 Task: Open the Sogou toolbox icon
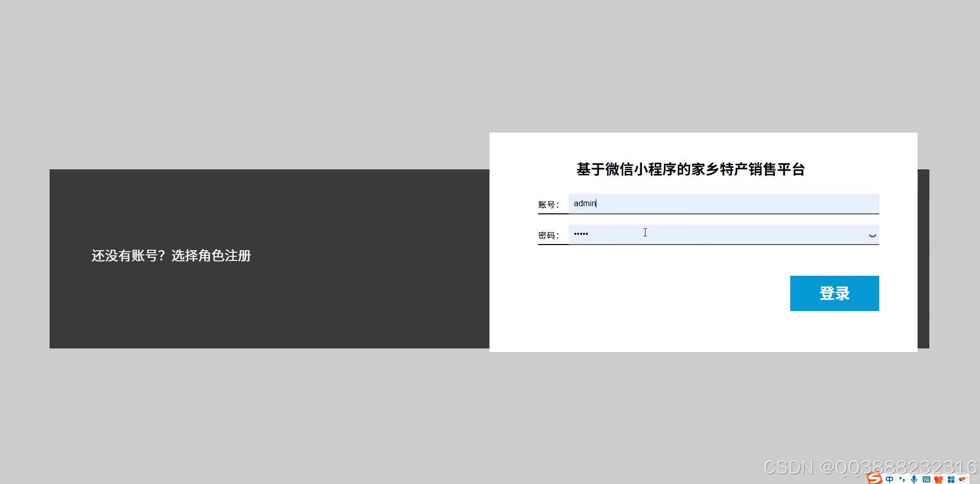950,479
